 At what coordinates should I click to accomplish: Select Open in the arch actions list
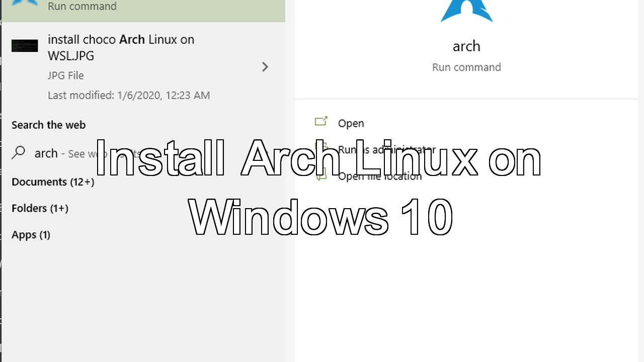click(x=351, y=123)
